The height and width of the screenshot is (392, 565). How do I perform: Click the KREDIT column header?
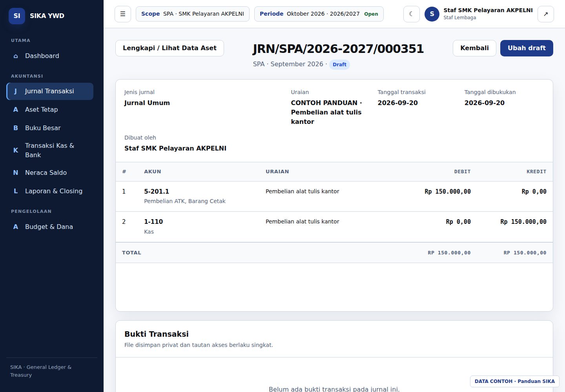[x=536, y=172]
